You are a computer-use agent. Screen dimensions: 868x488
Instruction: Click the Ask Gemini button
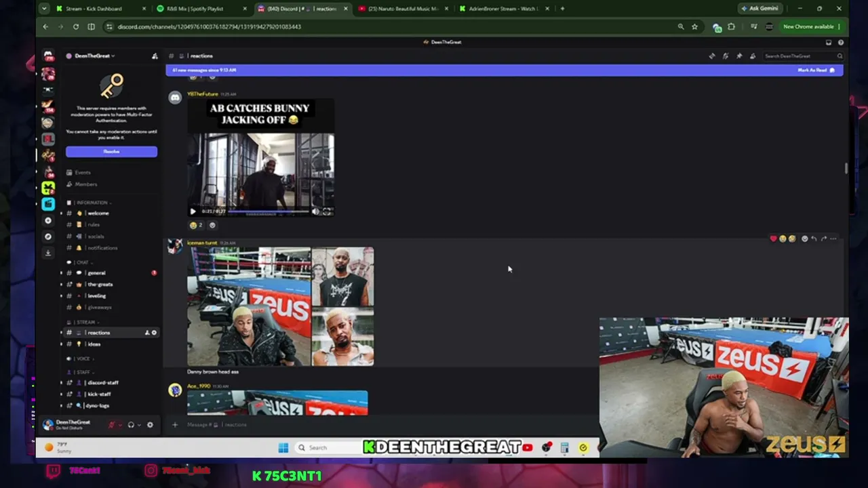coord(759,9)
